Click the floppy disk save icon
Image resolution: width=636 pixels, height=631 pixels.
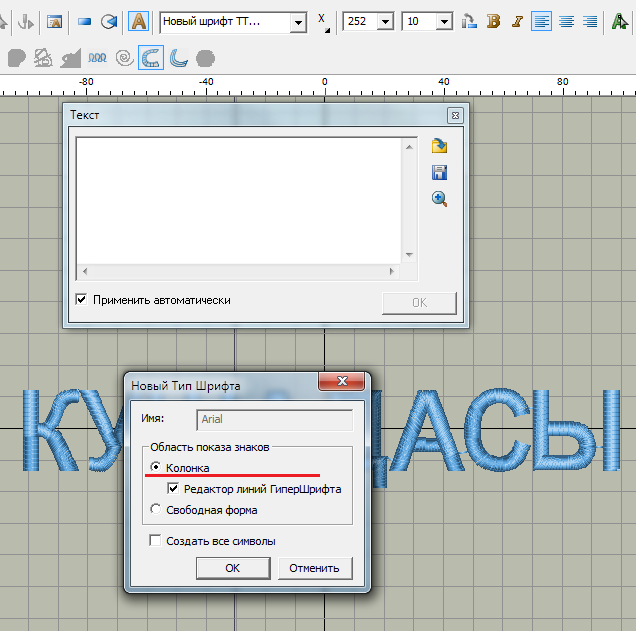[439, 172]
